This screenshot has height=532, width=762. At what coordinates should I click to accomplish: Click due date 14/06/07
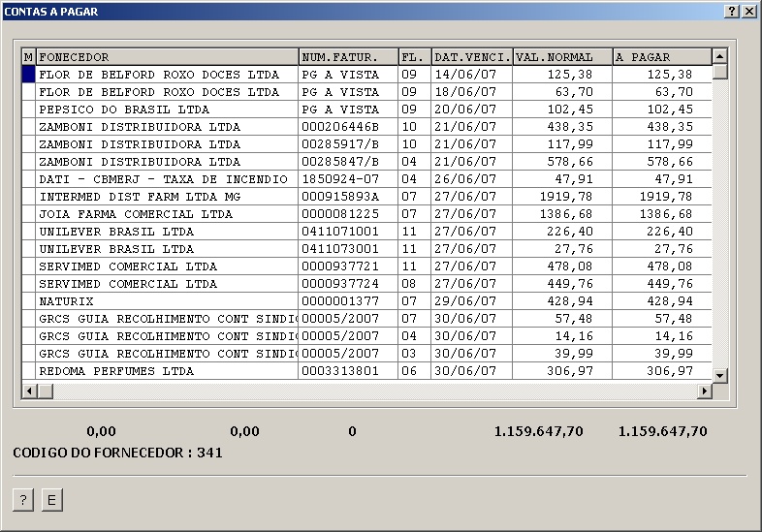[465, 75]
